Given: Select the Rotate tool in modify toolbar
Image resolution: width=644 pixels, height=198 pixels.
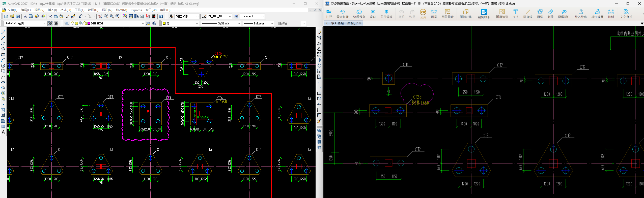Looking at the screenshot, I should coord(319,65).
